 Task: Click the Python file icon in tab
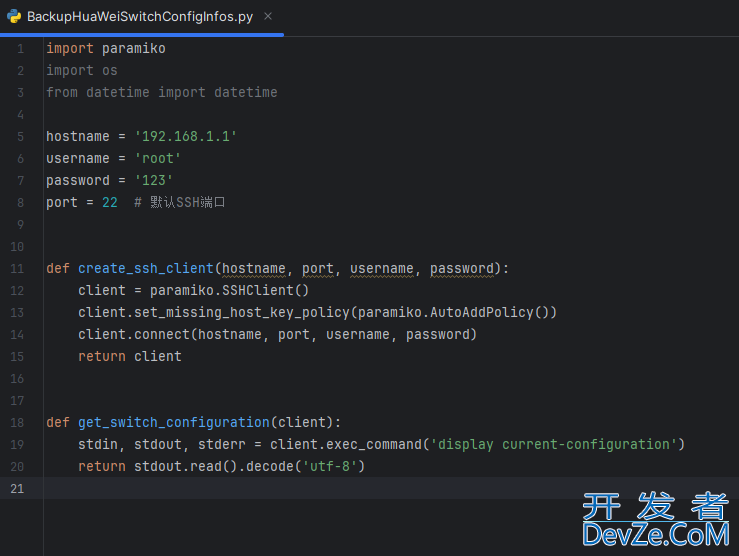coord(14,16)
